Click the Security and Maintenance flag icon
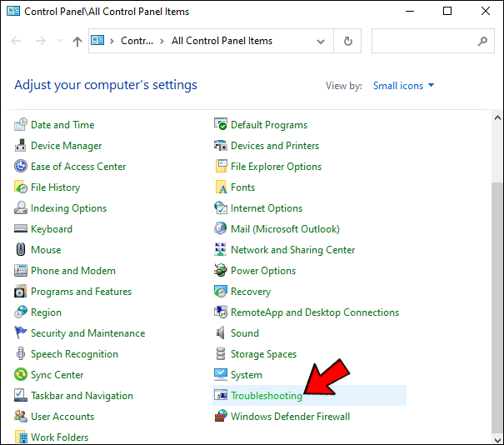The width and height of the screenshot is (504, 445). [x=21, y=333]
